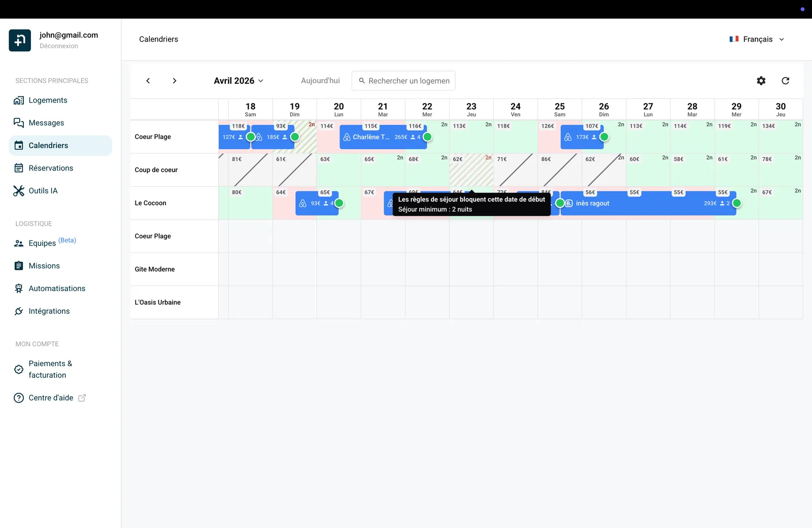Viewport: 812px width, 528px height.
Task: Expand Avril 2026 month dropdown
Action: [x=239, y=81]
